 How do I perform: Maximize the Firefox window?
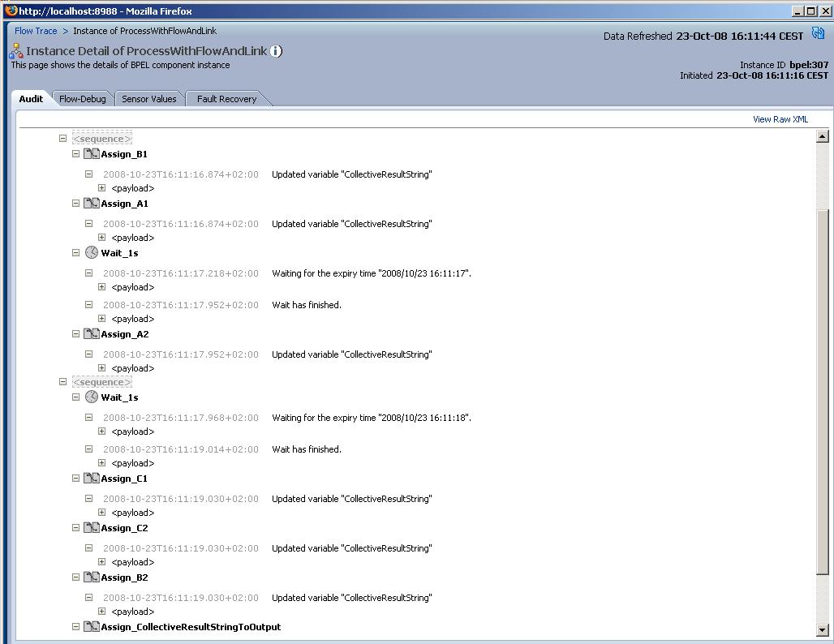(811, 11)
